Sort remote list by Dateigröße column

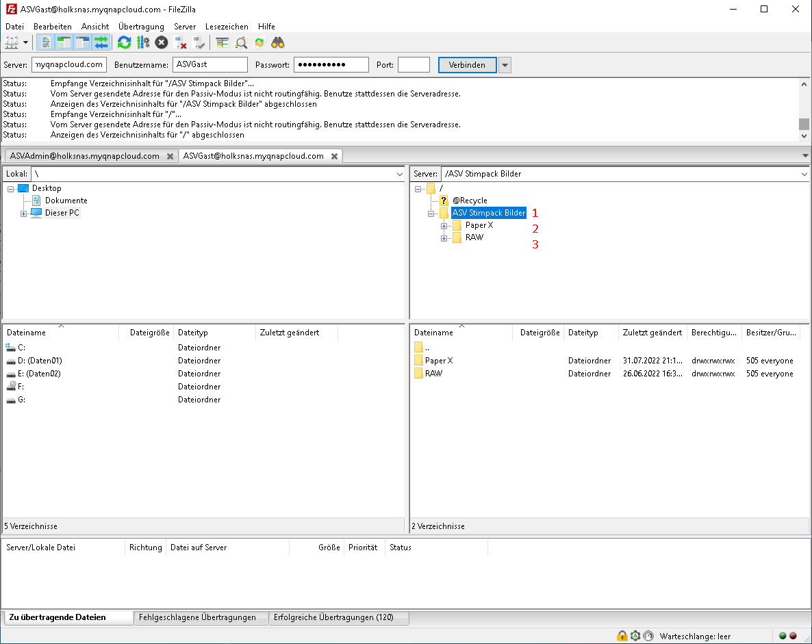coord(540,333)
